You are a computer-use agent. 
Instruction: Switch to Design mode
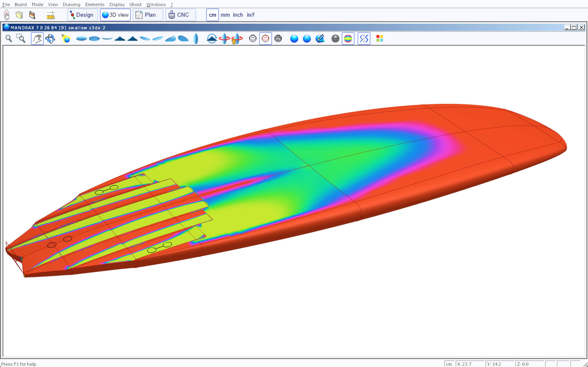click(x=82, y=15)
